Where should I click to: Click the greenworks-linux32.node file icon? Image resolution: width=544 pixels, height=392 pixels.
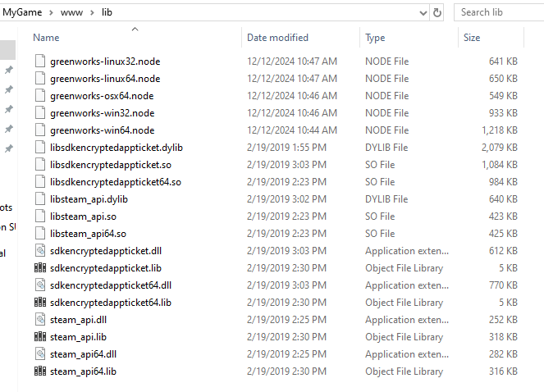click(x=40, y=61)
